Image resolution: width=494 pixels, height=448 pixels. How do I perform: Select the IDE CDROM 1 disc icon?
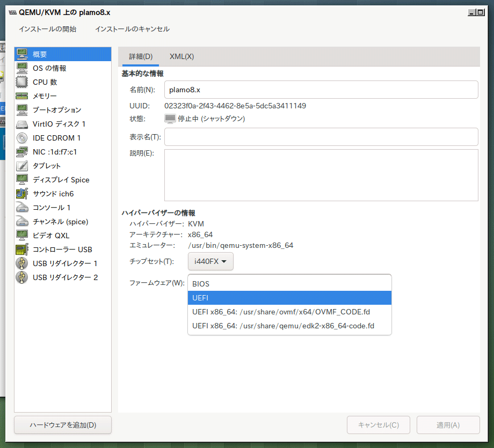(21, 138)
